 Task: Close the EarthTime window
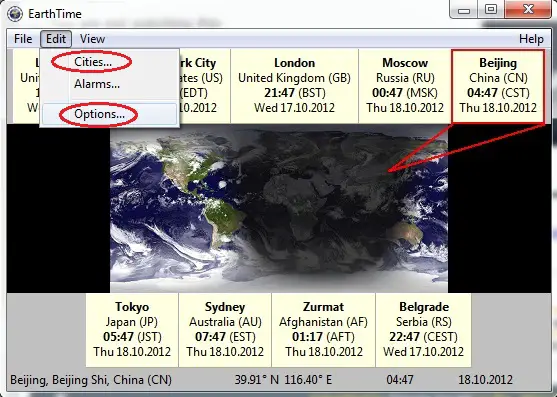[x=528, y=10]
